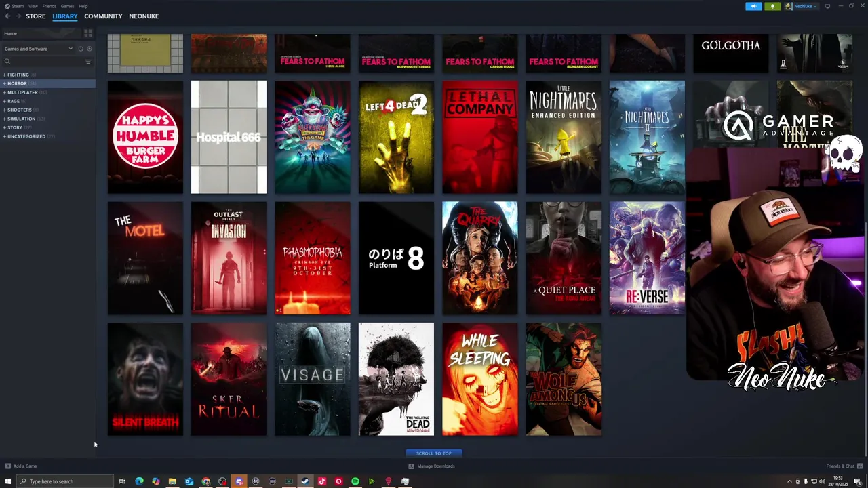Select Lethal Company game cover
The height and width of the screenshot is (488, 868).
coord(480,137)
